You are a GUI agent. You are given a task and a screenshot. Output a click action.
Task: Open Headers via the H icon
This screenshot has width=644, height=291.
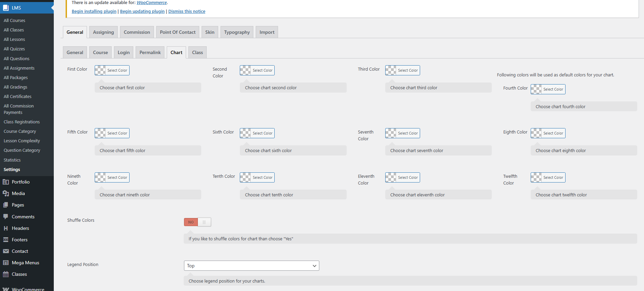[6, 228]
